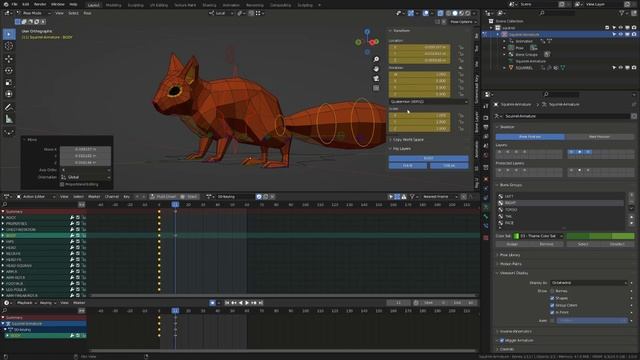Toggle camera view icon in viewport
Viewport: 640px width, 360px height.
(376, 78)
